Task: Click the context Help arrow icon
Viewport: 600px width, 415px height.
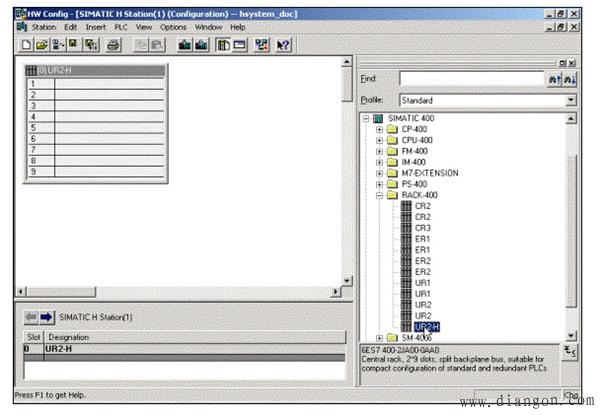Action: pyautogui.click(x=283, y=45)
